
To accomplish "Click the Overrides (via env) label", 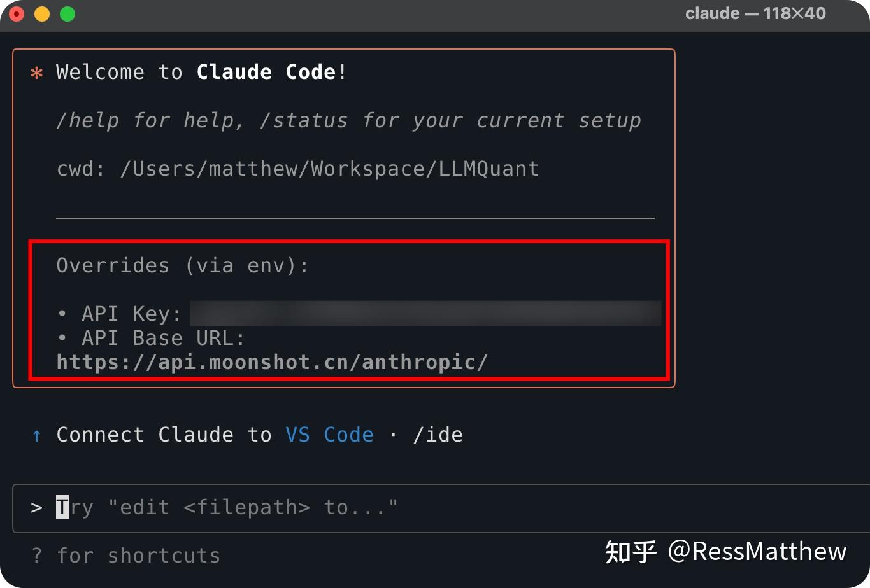I will pos(182,265).
